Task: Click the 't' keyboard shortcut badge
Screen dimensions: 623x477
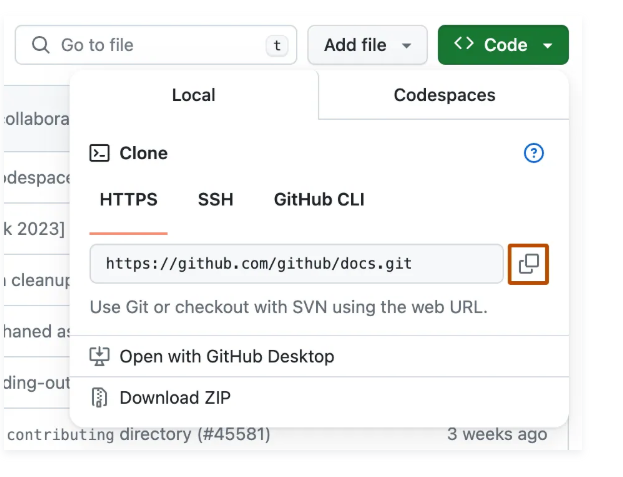Action: click(276, 45)
